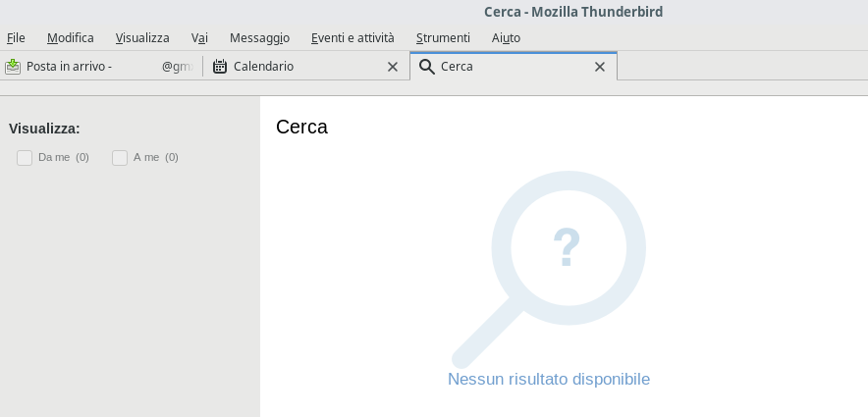
Task: Open the Modifica menu
Action: pyautogui.click(x=71, y=37)
